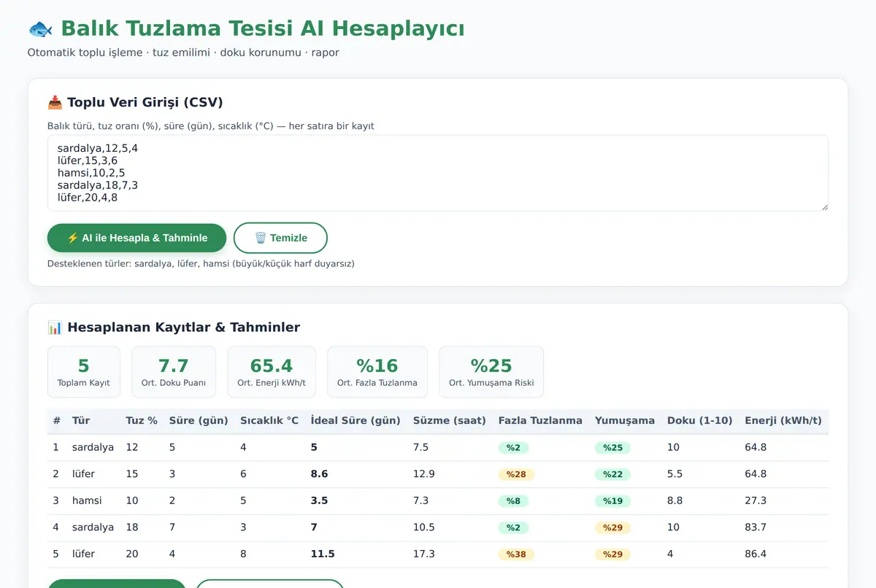
Task: Click the '#' column header
Action: pyautogui.click(x=57, y=420)
